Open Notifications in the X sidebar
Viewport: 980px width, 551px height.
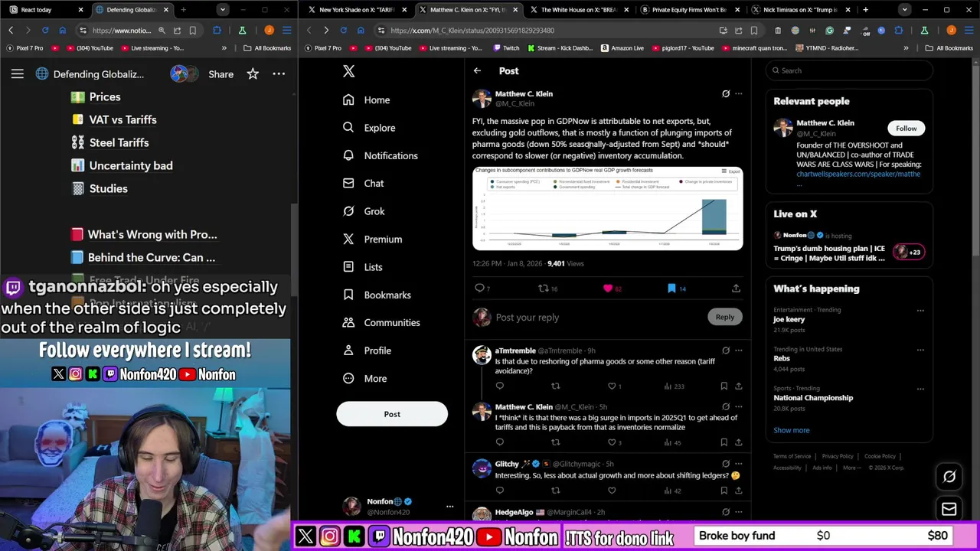click(x=381, y=155)
